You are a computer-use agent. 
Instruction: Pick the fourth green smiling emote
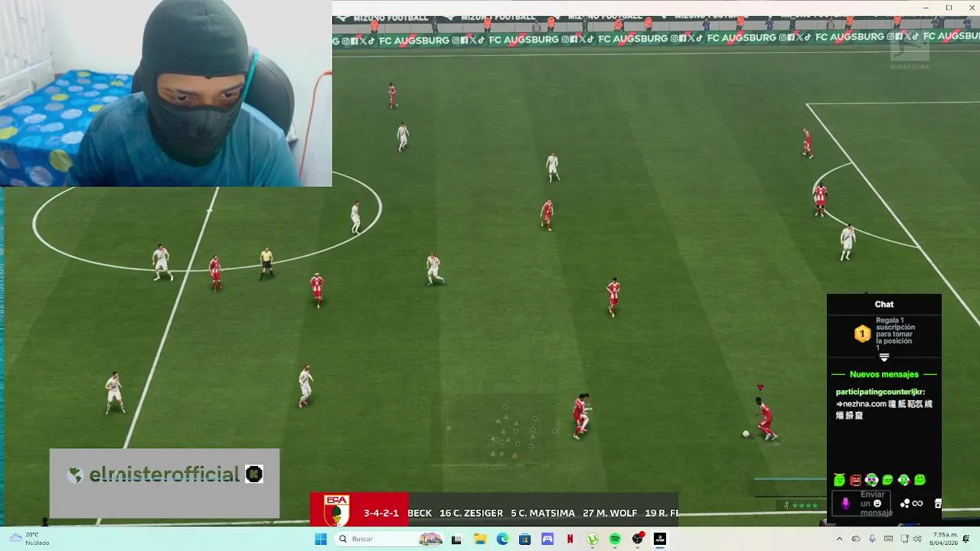point(887,480)
